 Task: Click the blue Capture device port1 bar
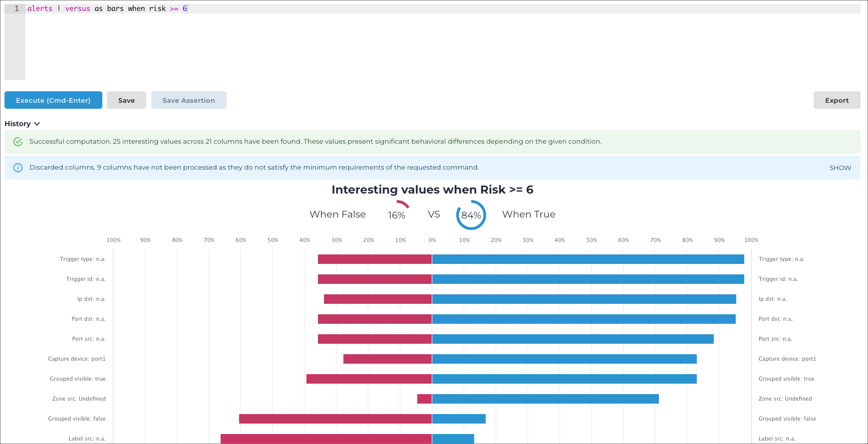point(565,359)
